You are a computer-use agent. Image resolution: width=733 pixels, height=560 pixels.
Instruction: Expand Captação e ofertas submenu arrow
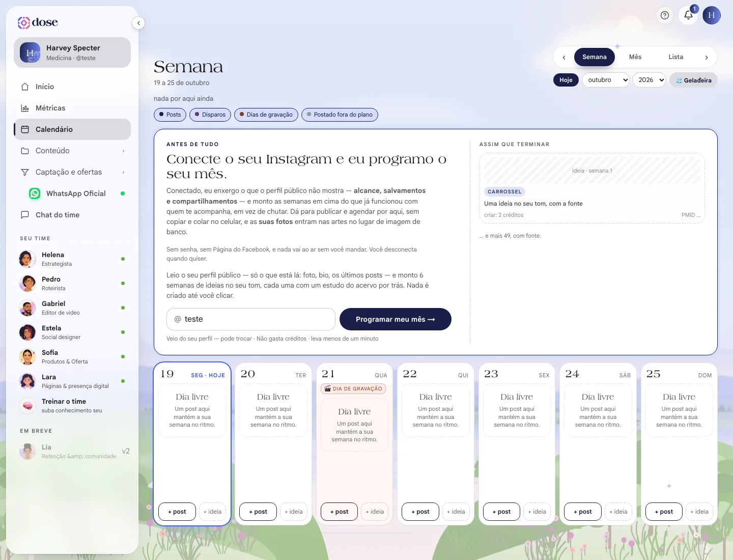click(x=123, y=172)
